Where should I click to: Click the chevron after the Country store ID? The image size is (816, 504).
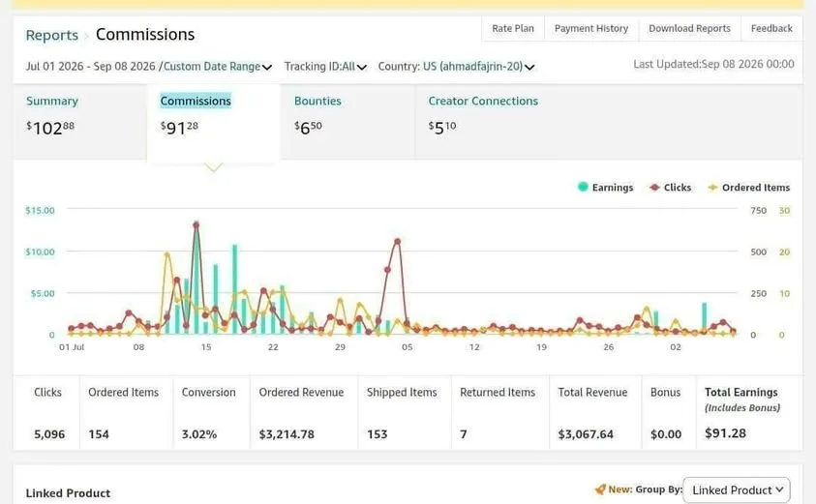(529, 67)
